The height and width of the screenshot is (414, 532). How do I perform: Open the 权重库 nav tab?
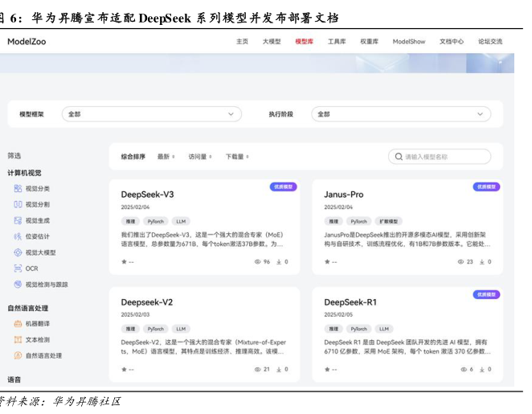tap(369, 42)
